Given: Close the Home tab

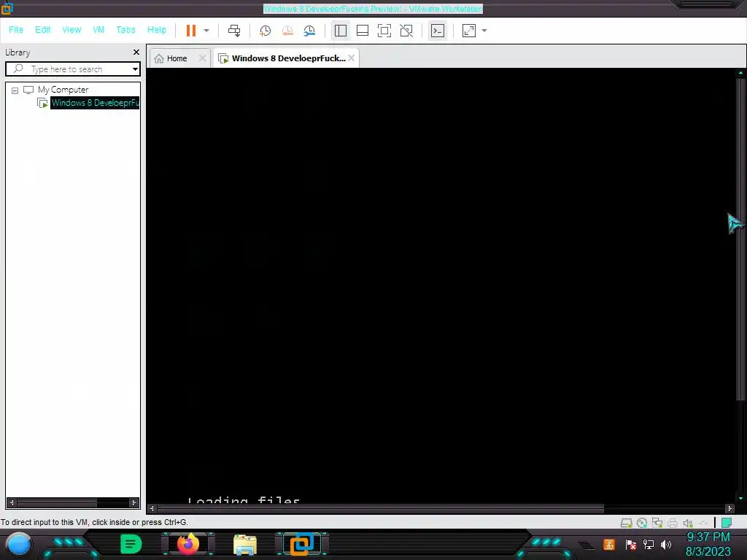Looking at the screenshot, I should point(202,58).
